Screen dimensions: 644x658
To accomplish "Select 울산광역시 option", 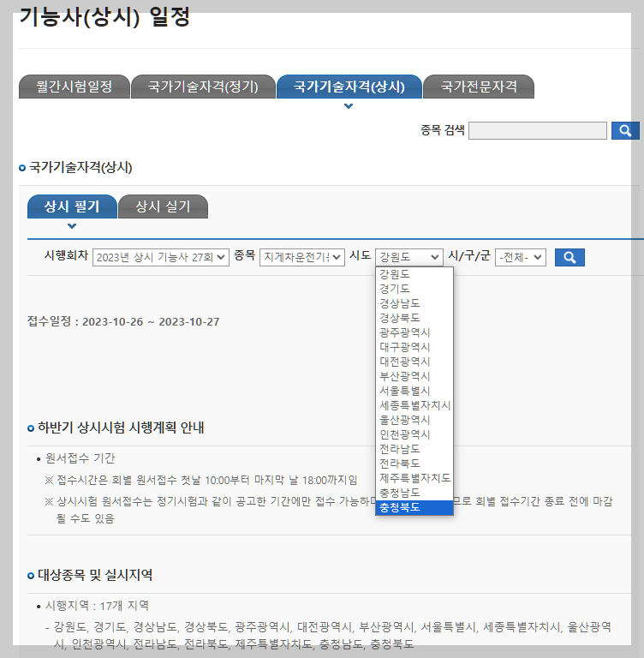I will [x=414, y=420].
